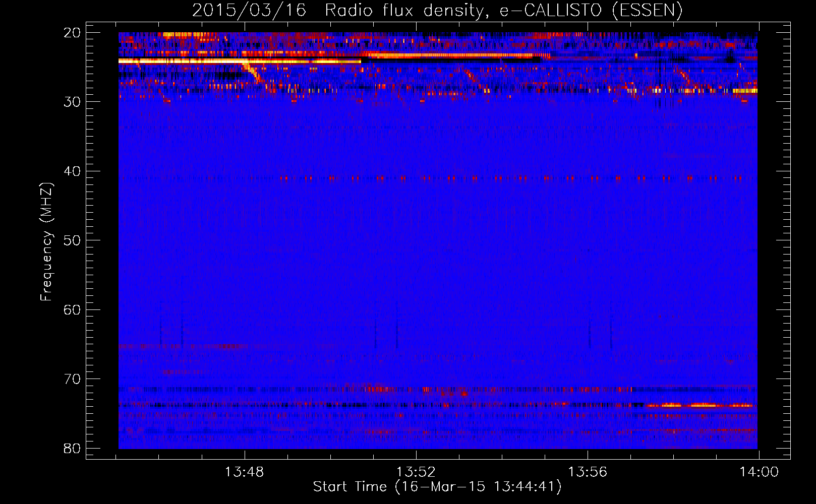Click the 14:00 time tick label
Screen dimensions: 816x504
[759, 472]
